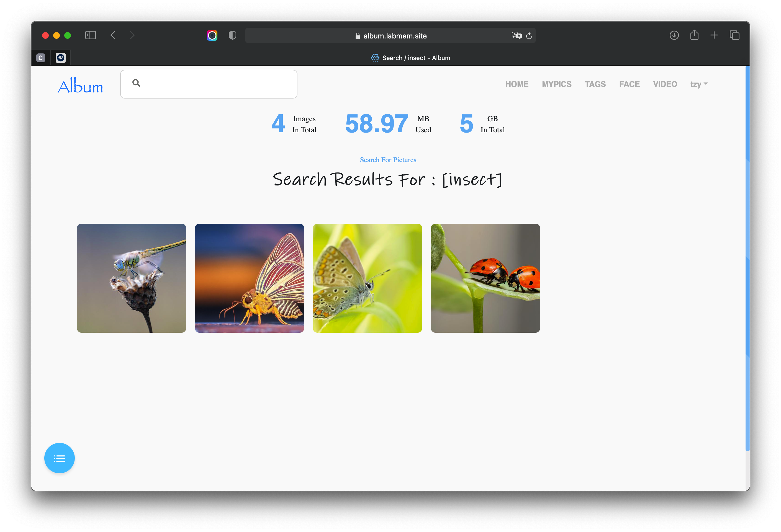Open the butterfly on green leaf thumbnail
Screen dimensions: 781x532
367,278
